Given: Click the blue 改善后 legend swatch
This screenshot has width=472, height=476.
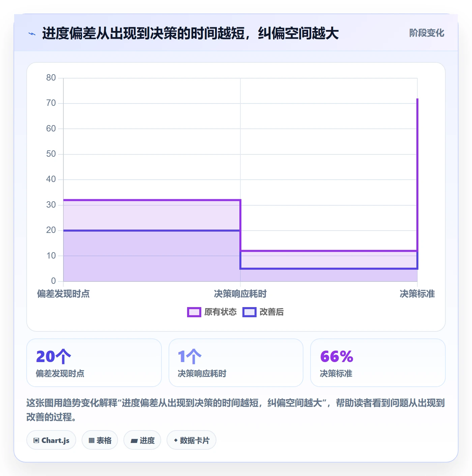Looking at the screenshot, I should (249, 312).
